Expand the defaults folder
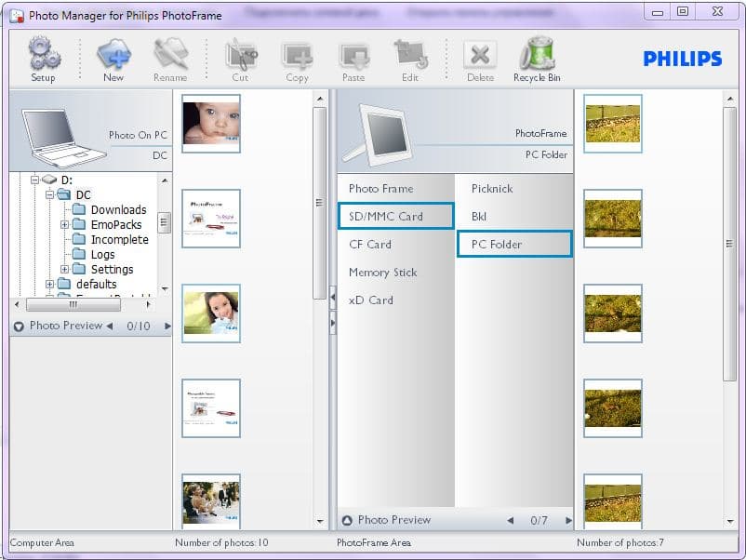The image size is (746, 560). point(49,284)
